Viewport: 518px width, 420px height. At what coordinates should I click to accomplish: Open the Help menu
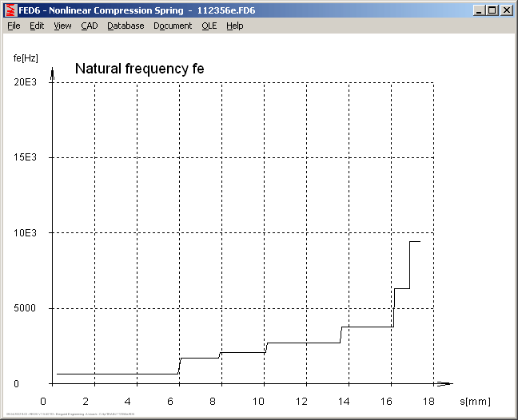pos(234,26)
